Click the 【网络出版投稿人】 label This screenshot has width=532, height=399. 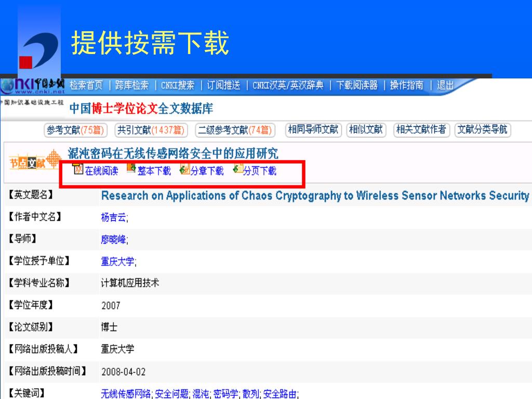click(44, 349)
